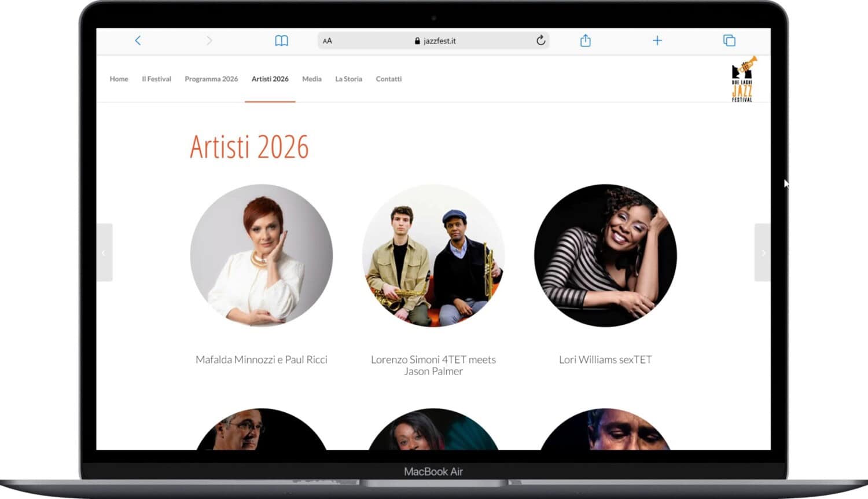Reload the page with the refresh icon

pos(540,40)
